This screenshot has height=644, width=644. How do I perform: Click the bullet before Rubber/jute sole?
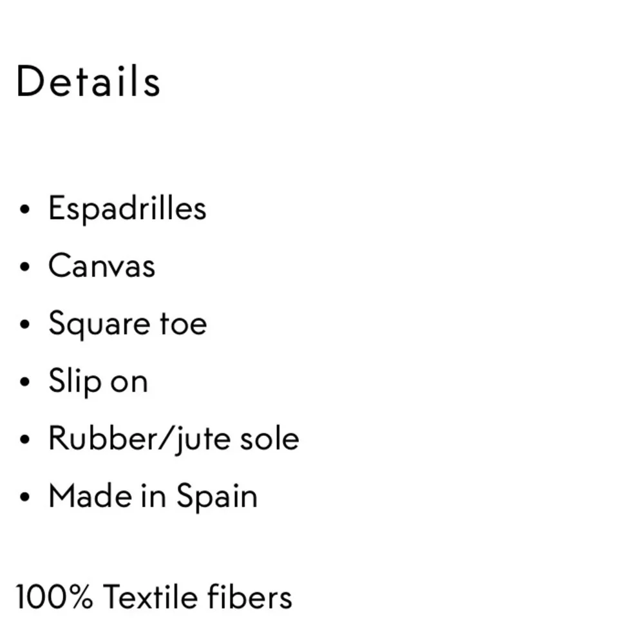point(24,439)
